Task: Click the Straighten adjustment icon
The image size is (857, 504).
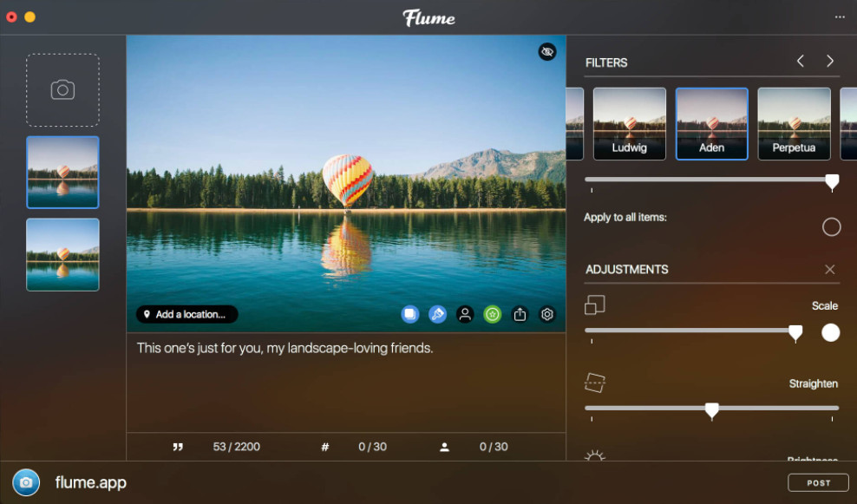Action: tap(595, 383)
